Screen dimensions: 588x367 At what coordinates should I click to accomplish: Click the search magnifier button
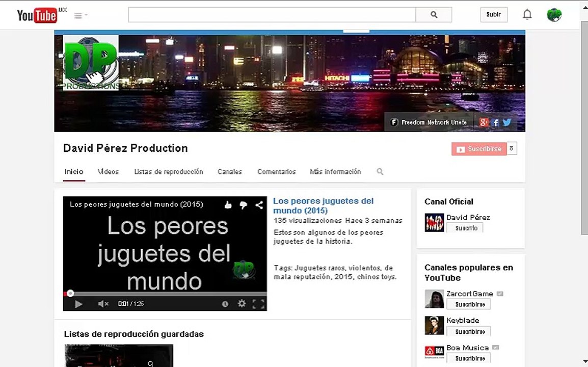tap(434, 15)
